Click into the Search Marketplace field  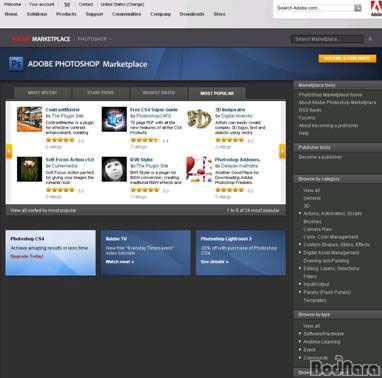pos(327,39)
